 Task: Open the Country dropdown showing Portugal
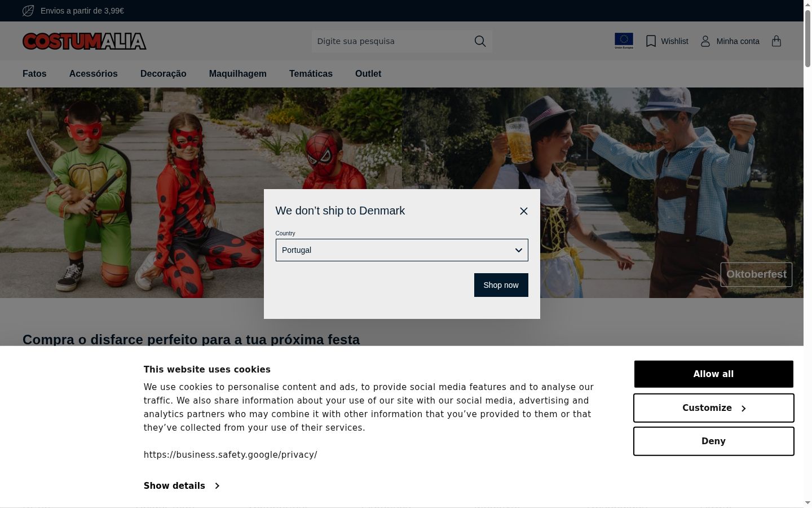click(x=402, y=250)
